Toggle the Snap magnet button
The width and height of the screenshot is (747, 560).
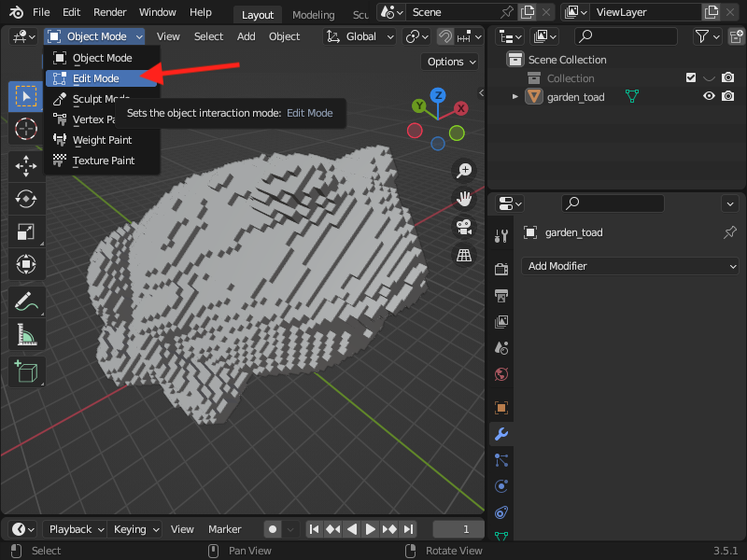pyautogui.click(x=445, y=36)
